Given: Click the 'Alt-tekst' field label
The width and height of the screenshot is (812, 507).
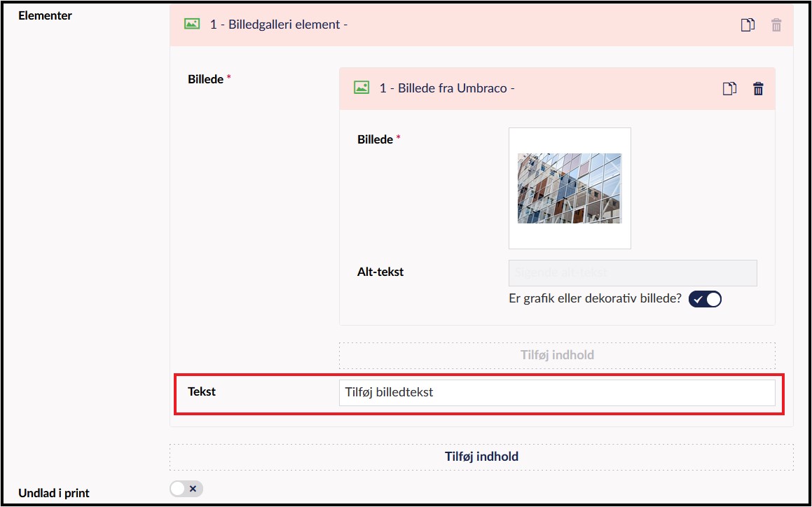Looking at the screenshot, I should [380, 272].
